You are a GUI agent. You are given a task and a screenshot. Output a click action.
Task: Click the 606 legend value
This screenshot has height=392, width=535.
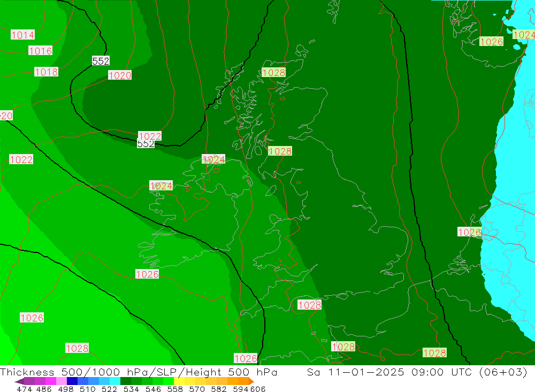point(258,389)
